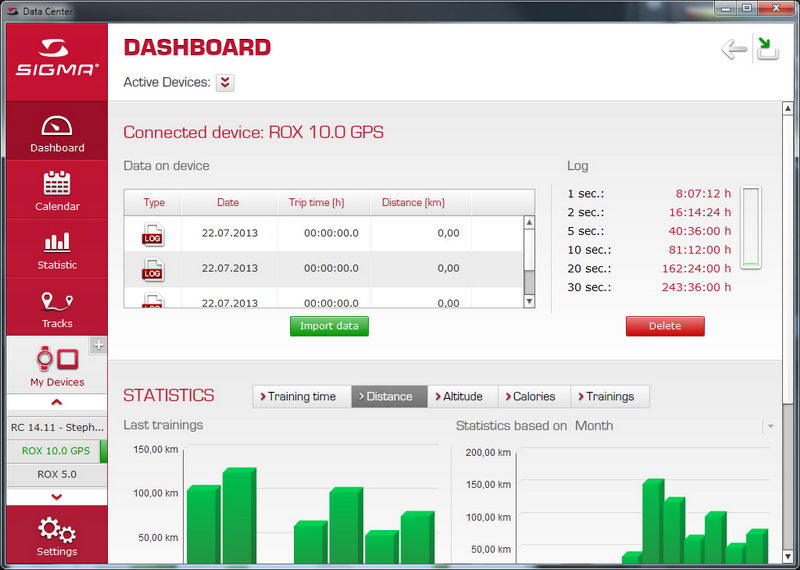Select the second LOG file icon
Viewport: 800px width, 570px height.
(153, 269)
